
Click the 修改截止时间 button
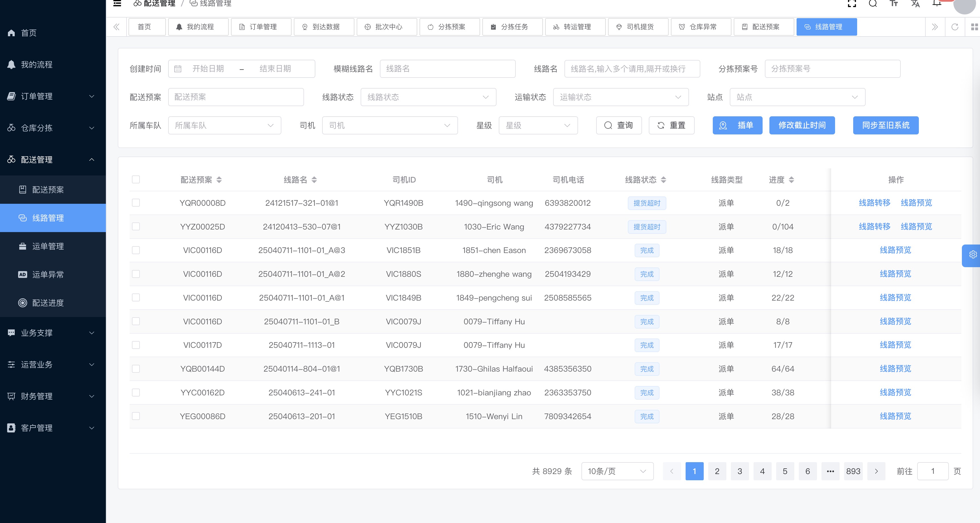pos(802,126)
